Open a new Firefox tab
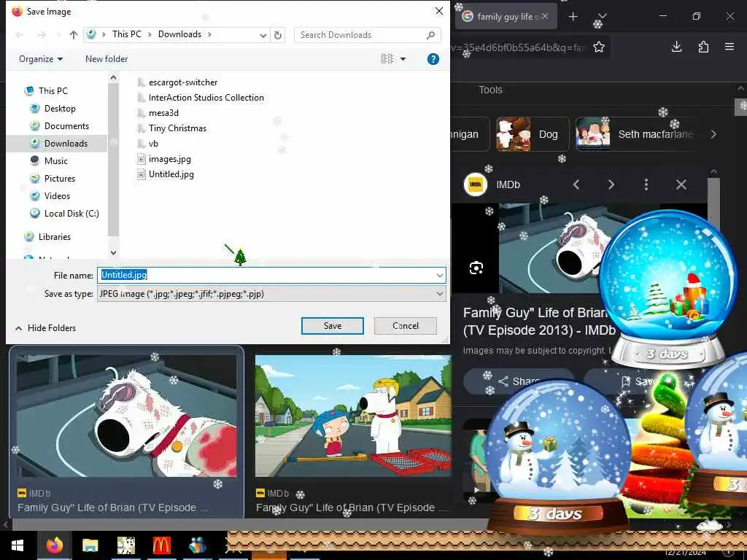Viewport: 747px width, 560px height. (x=573, y=17)
